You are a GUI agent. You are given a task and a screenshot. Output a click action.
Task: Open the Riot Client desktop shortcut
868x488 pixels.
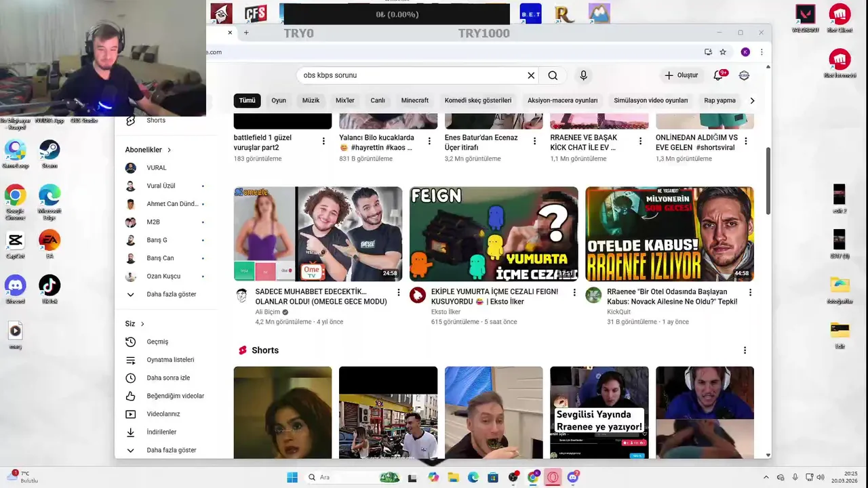[840, 18]
